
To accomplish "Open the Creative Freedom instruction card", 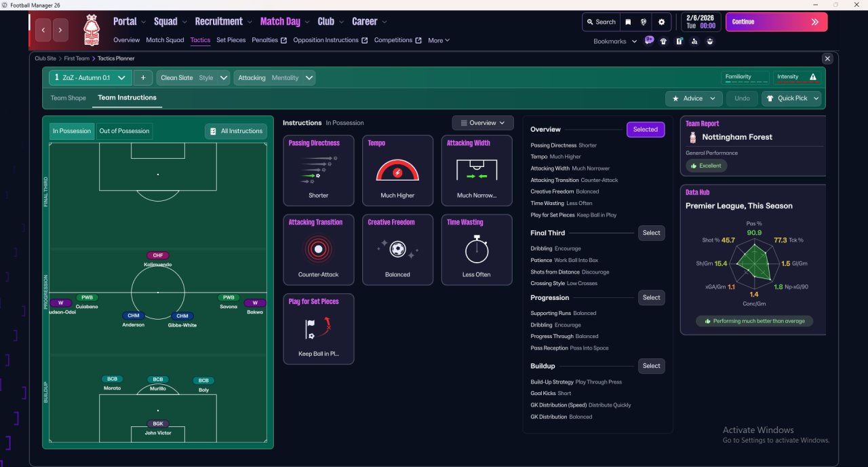I will click(x=397, y=250).
